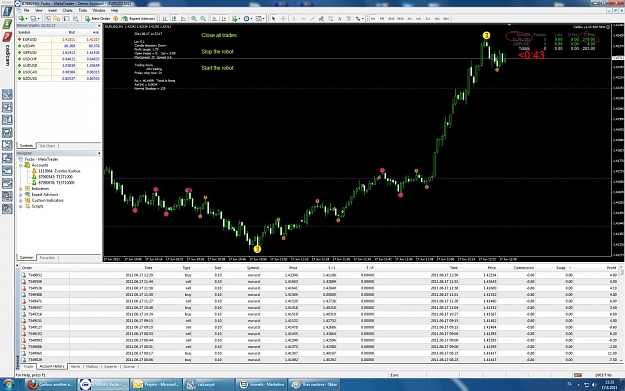This screenshot has width=625, height=391.
Task: Open the indicators dropdown arrow
Action: point(240,18)
